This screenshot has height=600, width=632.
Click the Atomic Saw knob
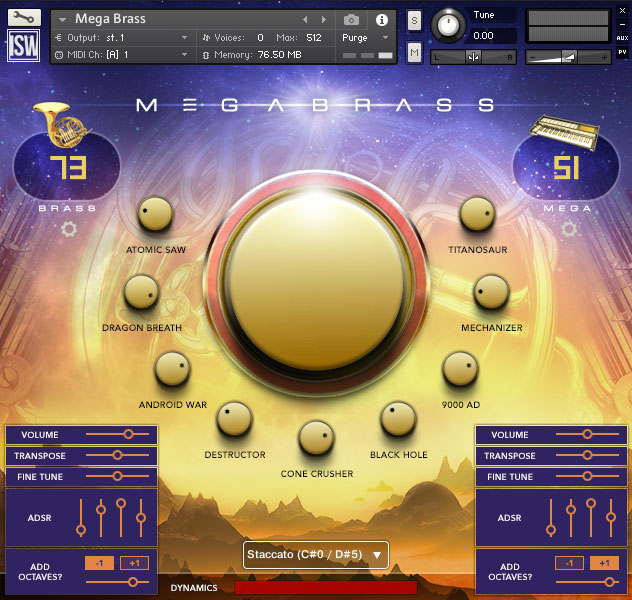155,214
